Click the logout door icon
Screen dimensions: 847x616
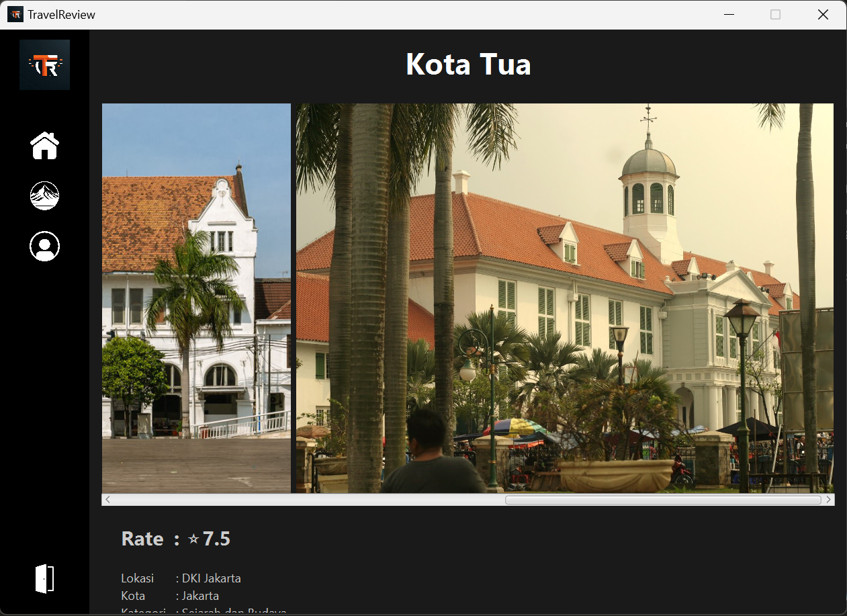coord(44,578)
